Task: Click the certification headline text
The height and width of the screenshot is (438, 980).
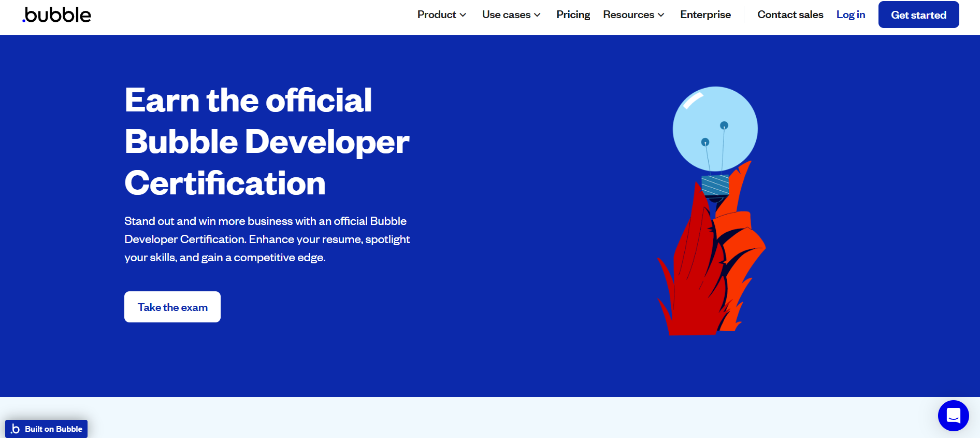Action: click(x=267, y=141)
